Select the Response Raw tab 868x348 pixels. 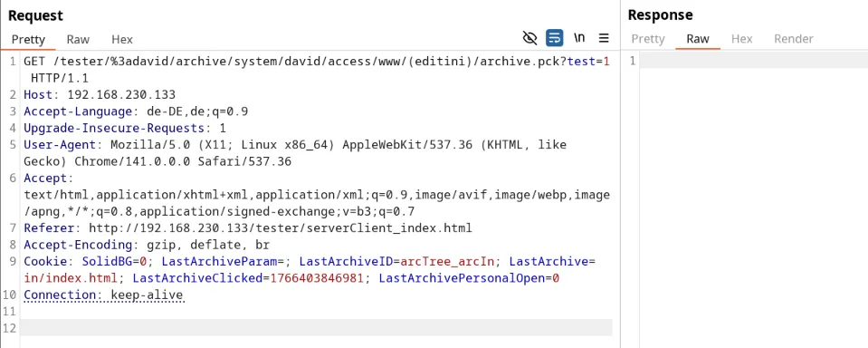click(698, 39)
